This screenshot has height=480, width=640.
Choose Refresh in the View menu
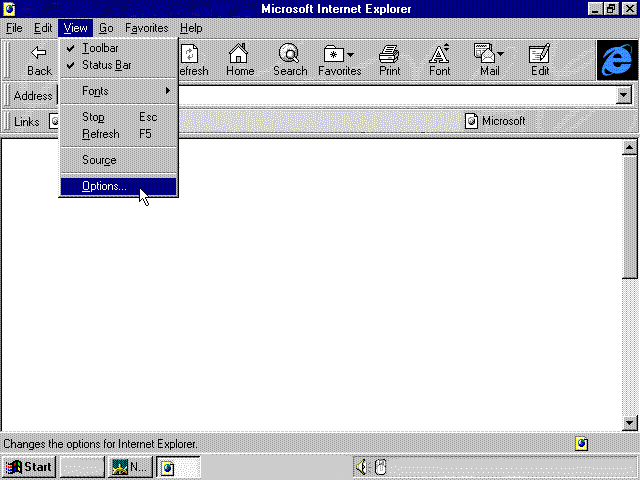click(x=118, y=134)
